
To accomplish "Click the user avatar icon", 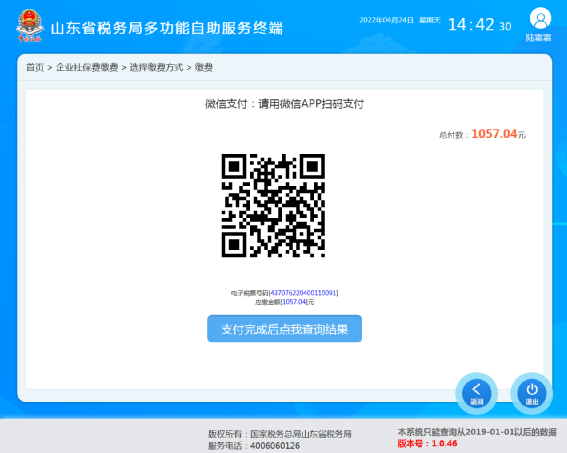I will pos(540,18).
